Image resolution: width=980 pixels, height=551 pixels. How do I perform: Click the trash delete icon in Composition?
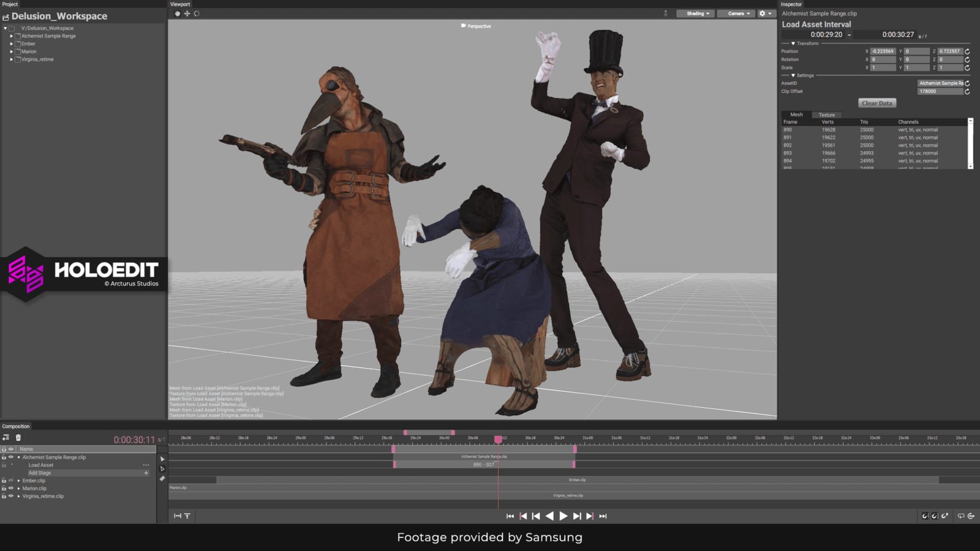click(x=18, y=438)
